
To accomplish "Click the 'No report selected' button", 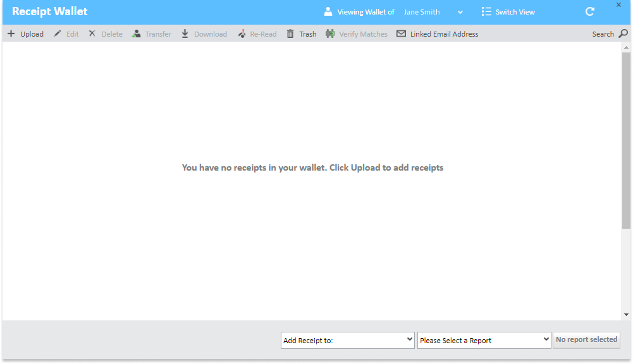I will pos(586,340).
